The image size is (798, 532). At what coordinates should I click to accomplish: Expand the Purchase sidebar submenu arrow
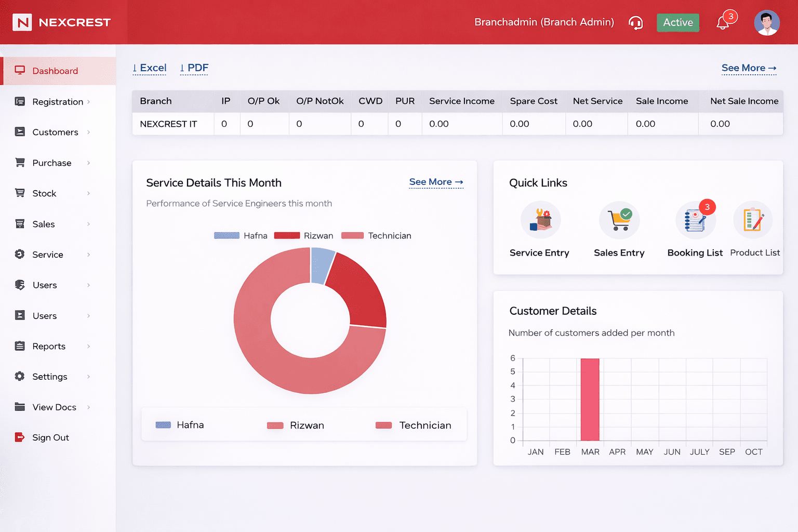pos(89,163)
